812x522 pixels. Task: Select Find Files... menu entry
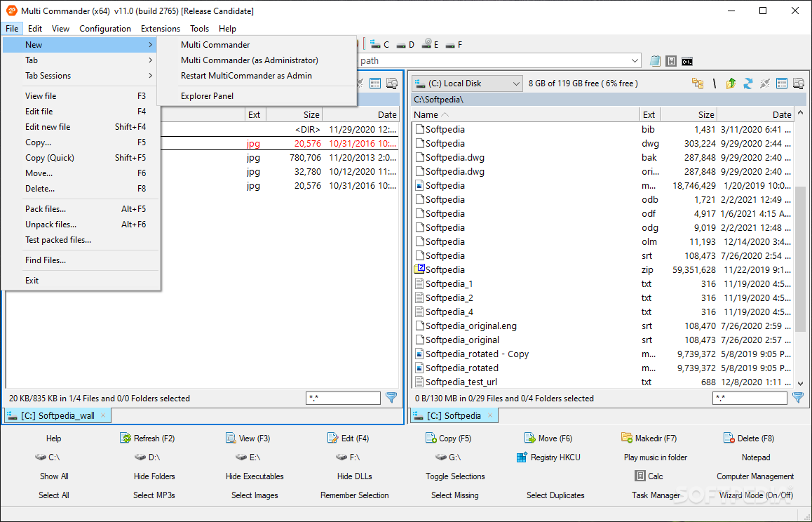click(x=81, y=260)
